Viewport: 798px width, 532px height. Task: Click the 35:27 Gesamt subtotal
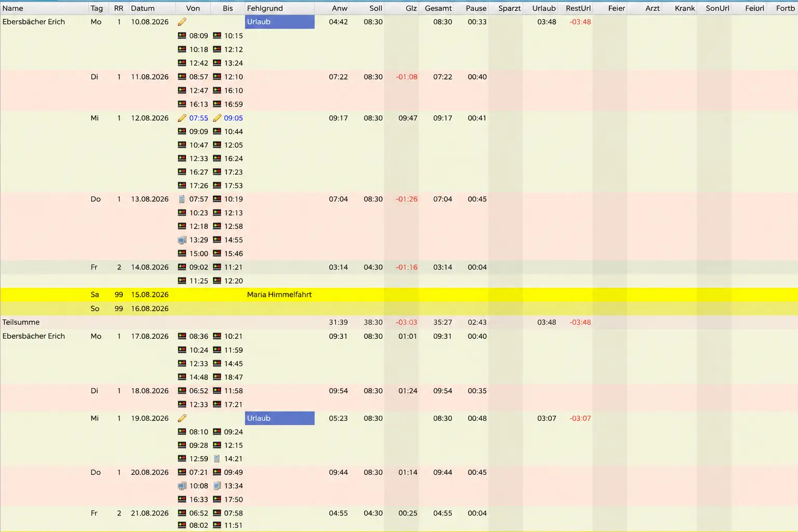point(443,322)
